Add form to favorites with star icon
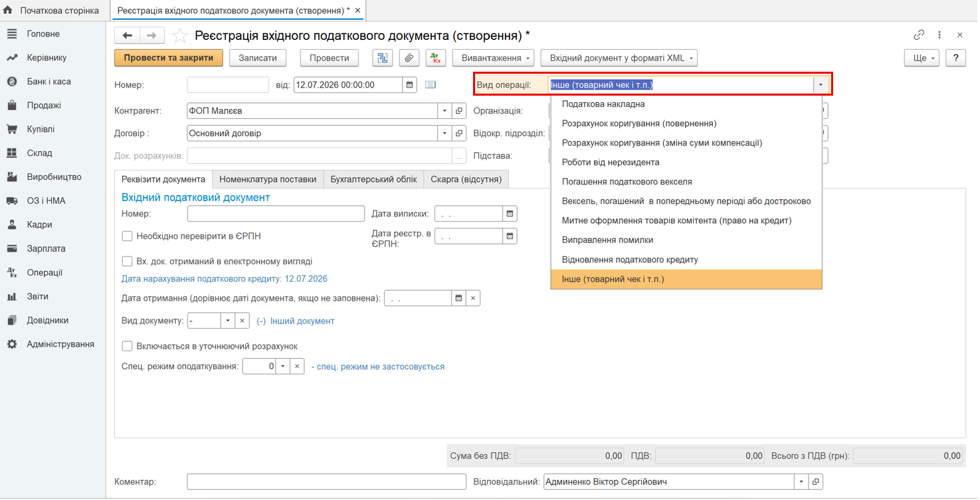 click(x=180, y=35)
